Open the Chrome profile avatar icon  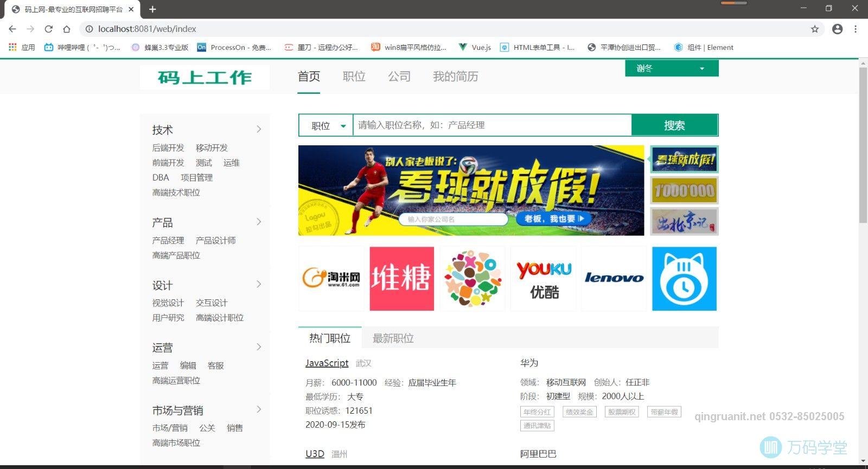tap(838, 29)
